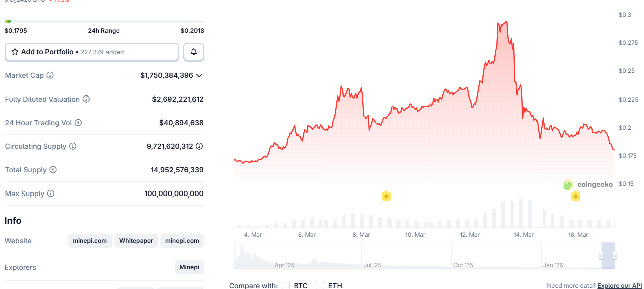Open the Whitepaper link

coord(136,241)
